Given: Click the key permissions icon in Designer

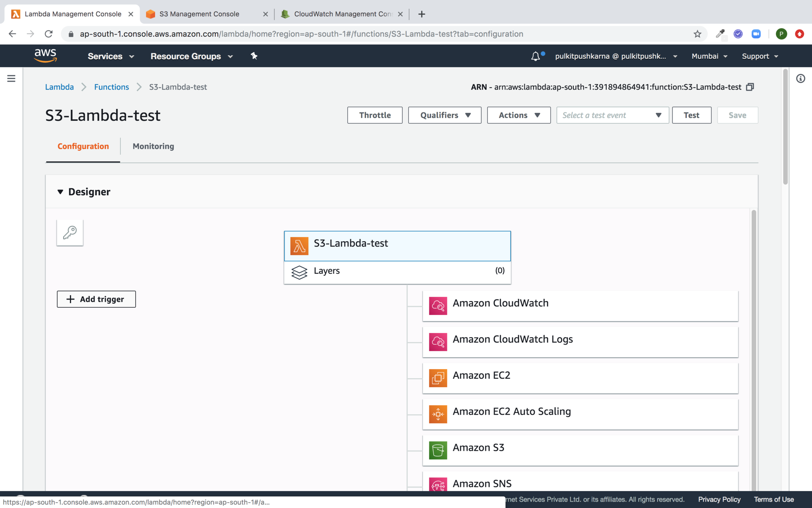Looking at the screenshot, I should click(70, 233).
